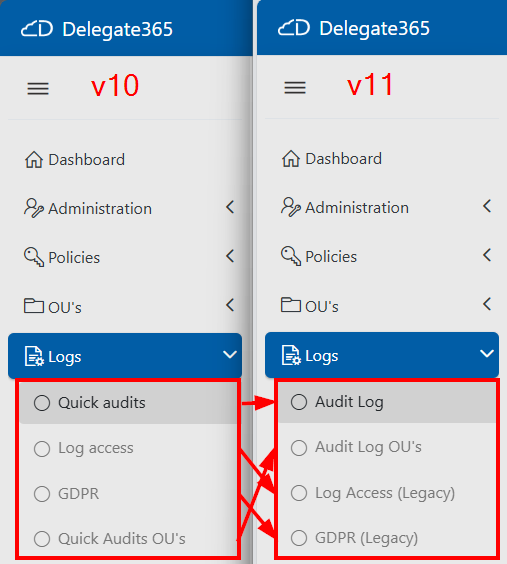
Task: Click the Delegate365 cloud logo in v10 header
Action: point(37,29)
